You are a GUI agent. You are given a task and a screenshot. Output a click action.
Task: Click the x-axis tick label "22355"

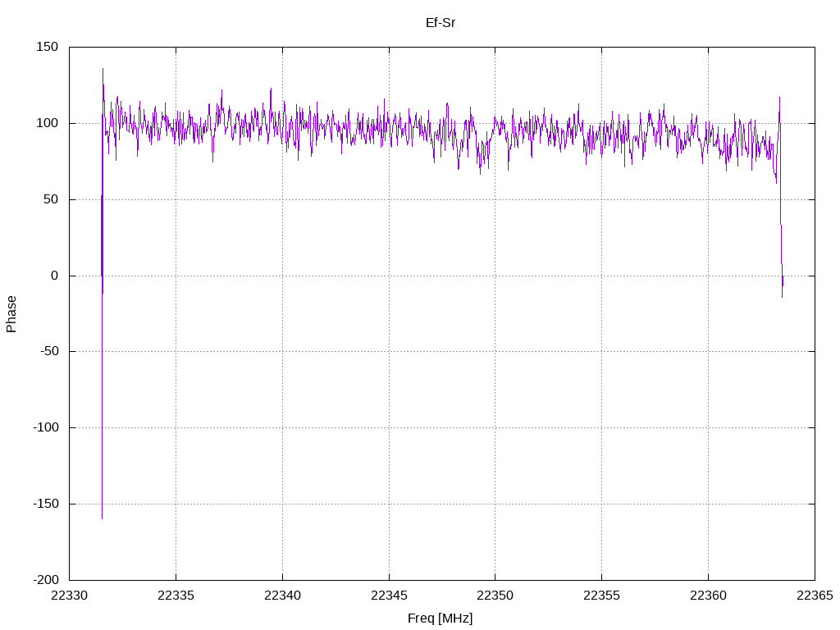tap(601, 596)
